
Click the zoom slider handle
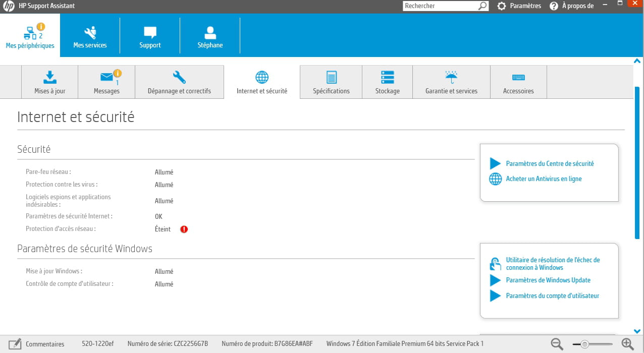tap(584, 344)
